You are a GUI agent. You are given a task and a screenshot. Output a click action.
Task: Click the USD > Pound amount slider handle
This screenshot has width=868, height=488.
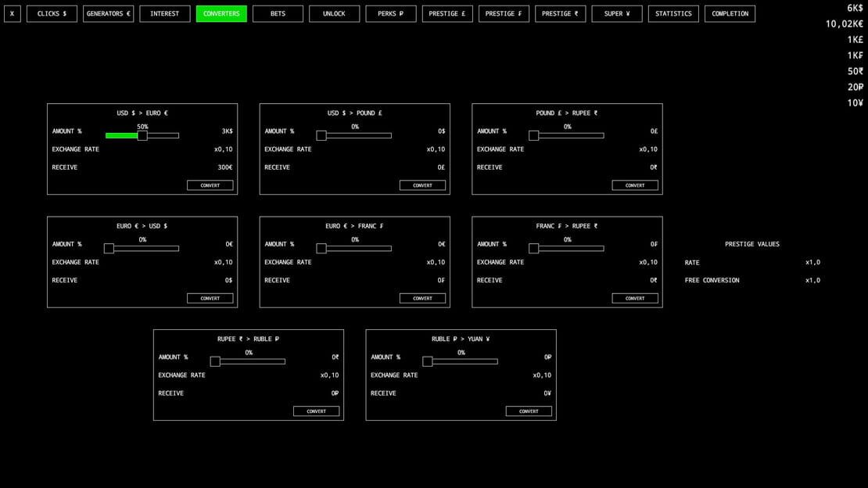[x=321, y=135]
